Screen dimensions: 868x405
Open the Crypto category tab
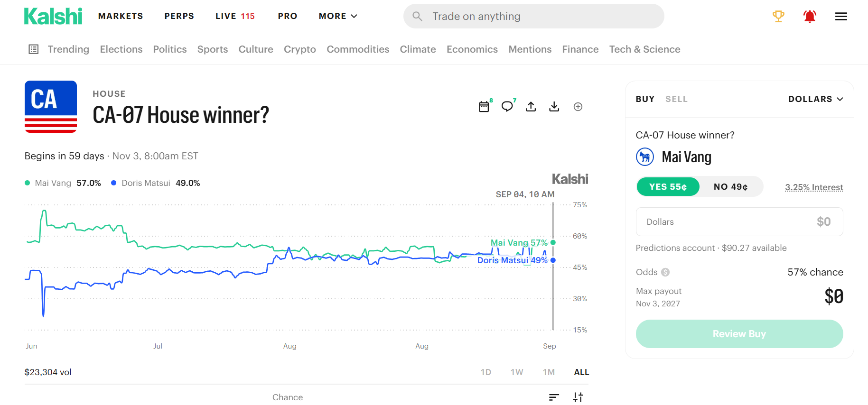click(x=300, y=49)
